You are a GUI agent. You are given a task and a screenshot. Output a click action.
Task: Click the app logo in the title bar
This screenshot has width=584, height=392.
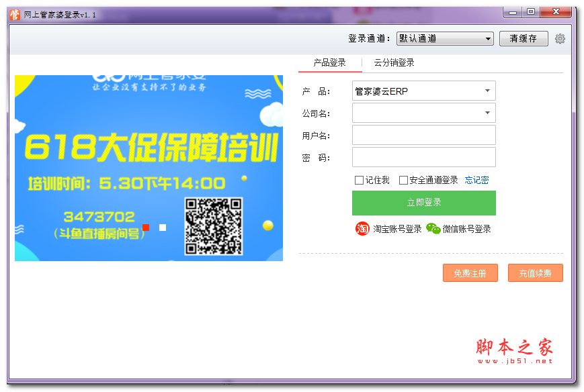(x=15, y=15)
